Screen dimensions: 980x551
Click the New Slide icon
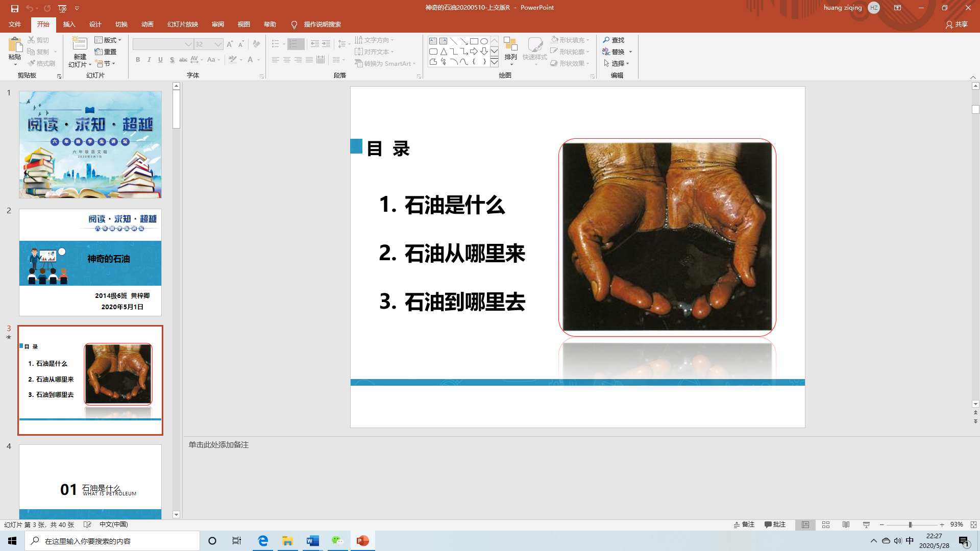pos(80,44)
